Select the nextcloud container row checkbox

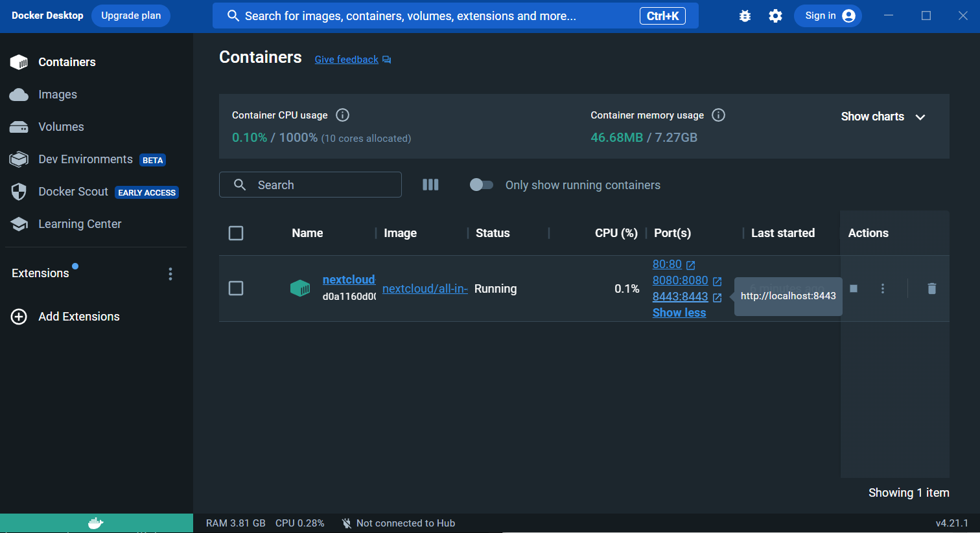(236, 288)
